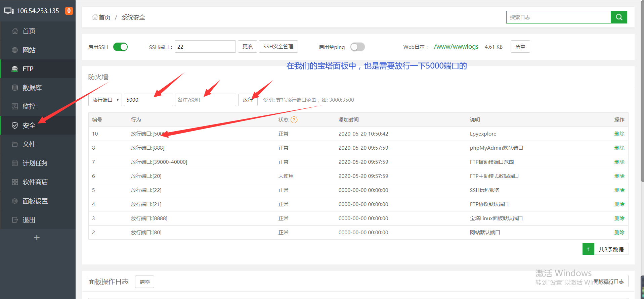Click the monitor icon for 监控
Image resolution: width=644 pixels, height=299 pixels.
click(x=15, y=106)
